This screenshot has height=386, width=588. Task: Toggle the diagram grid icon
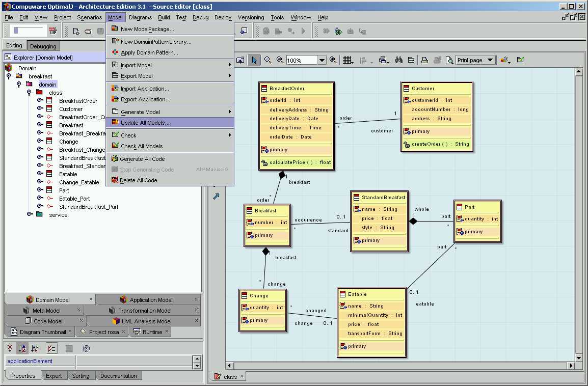pyautogui.click(x=348, y=60)
